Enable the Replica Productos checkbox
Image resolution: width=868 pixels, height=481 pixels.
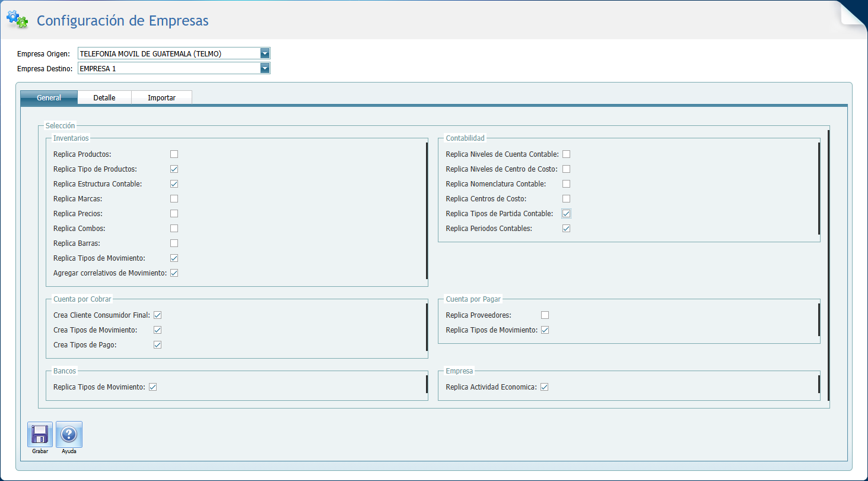click(174, 154)
